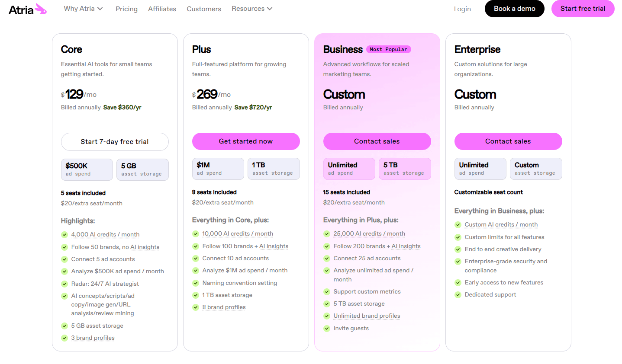Click the Book a demo button
This screenshot has height=364, width=622.
[x=514, y=9]
